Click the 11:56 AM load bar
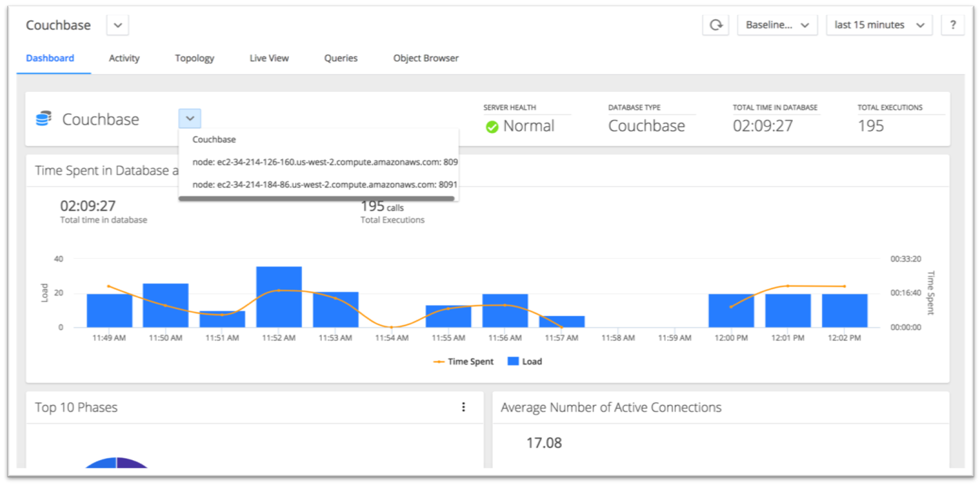The width and height of the screenshot is (980, 485). click(x=505, y=310)
